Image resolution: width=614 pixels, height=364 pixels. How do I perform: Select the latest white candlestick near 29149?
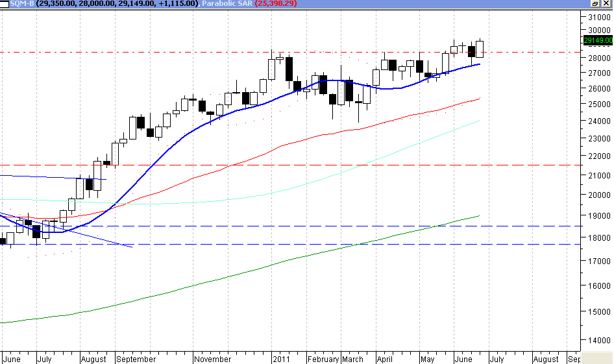479,49
